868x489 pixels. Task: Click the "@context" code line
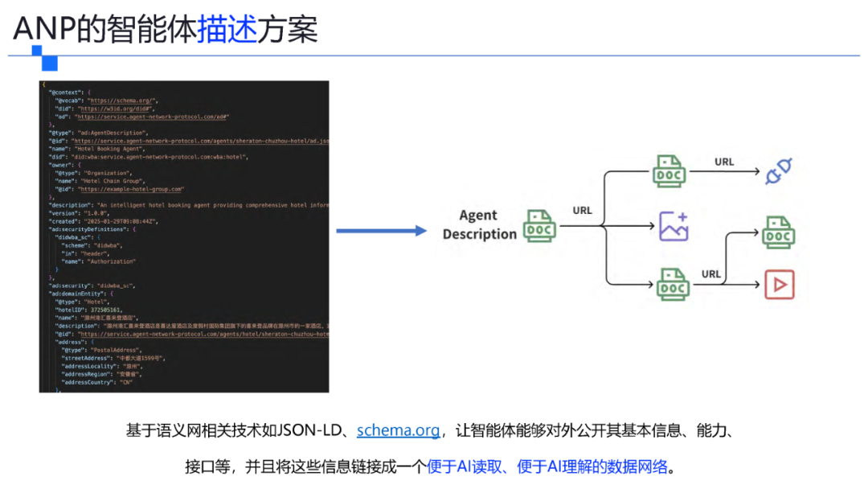pyautogui.click(x=70, y=92)
